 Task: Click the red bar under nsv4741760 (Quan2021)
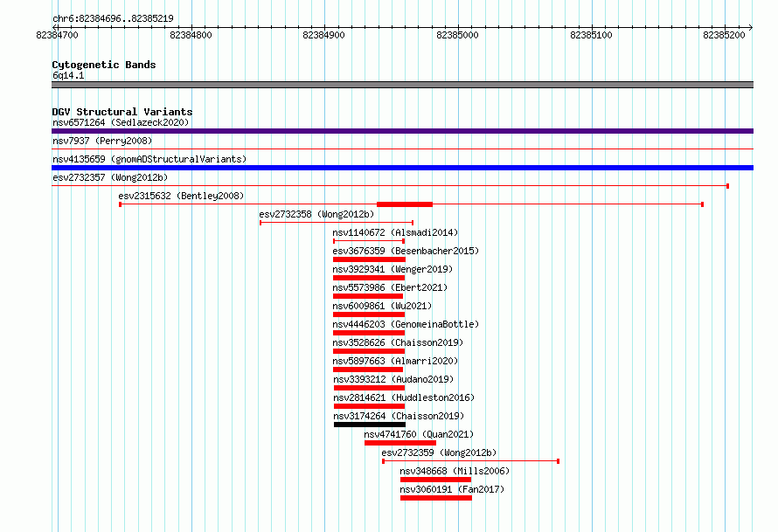[x=400, y=443]
